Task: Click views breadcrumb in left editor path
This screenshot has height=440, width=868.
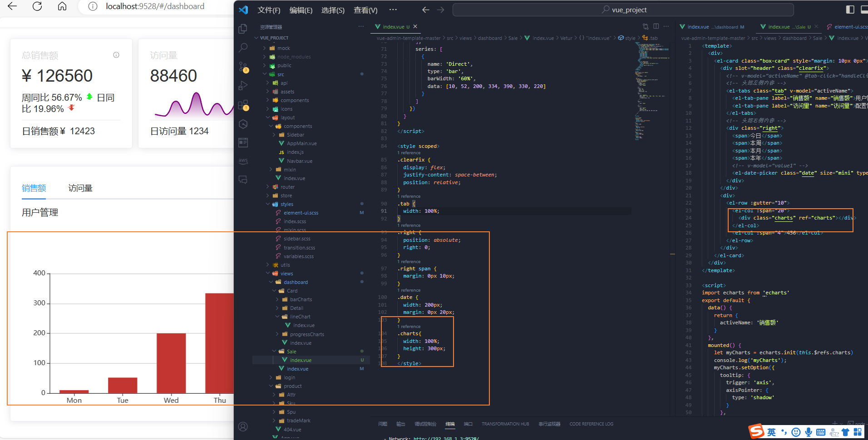Action: pyautogui.click(x=465, y=38)
